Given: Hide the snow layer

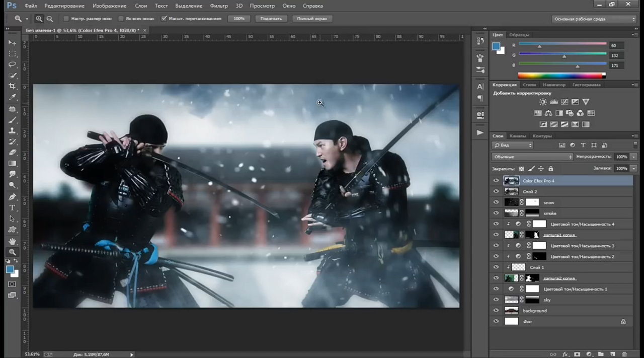Looking at the screenshot, I should [496, 202].
